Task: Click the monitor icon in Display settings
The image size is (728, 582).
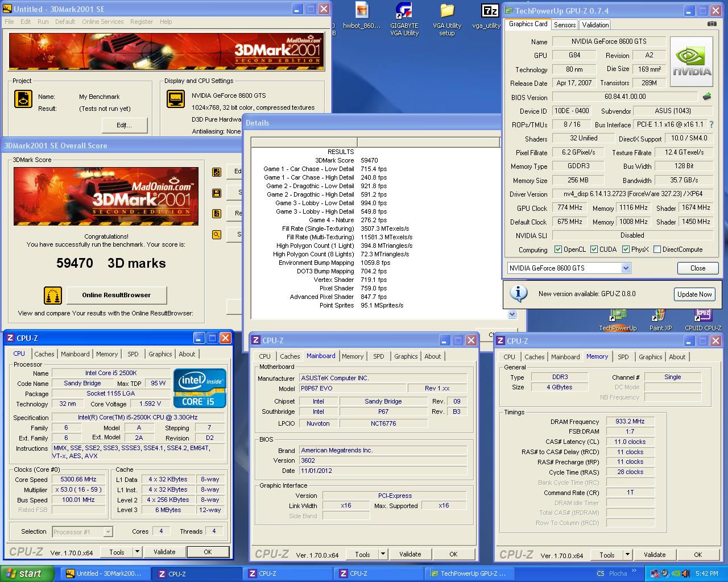Action: point(176,99)
